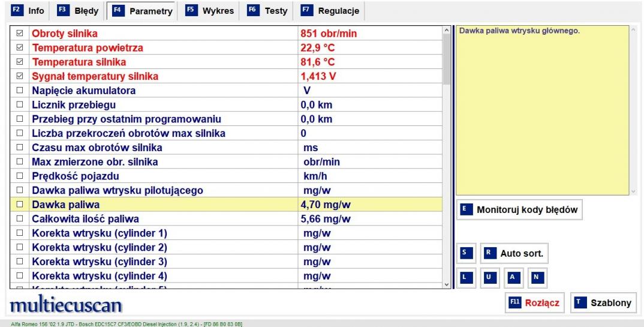Viewport: 644px width, 327px height.
Task: Uncheck the Obroty silnika checkbox
Action: (x=20, y=34)
